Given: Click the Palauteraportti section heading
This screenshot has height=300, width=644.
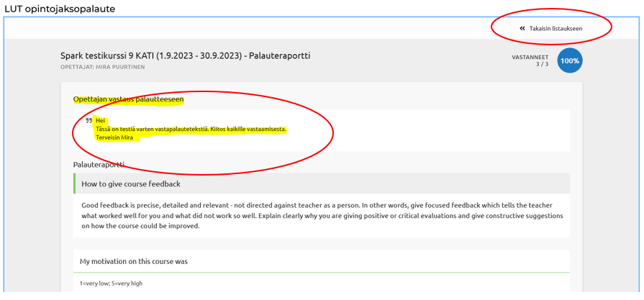Looking at the screenshot, I should coord(99,164).
